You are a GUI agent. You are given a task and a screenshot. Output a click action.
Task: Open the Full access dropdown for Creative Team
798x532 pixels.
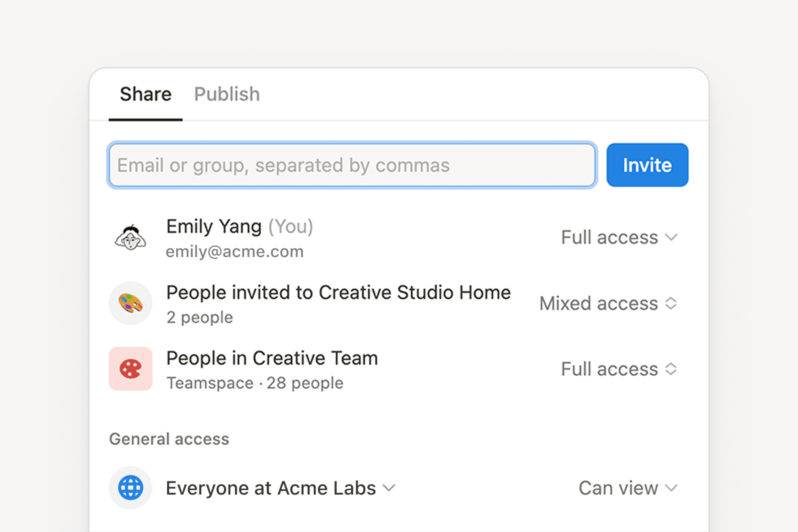[619, 369]
